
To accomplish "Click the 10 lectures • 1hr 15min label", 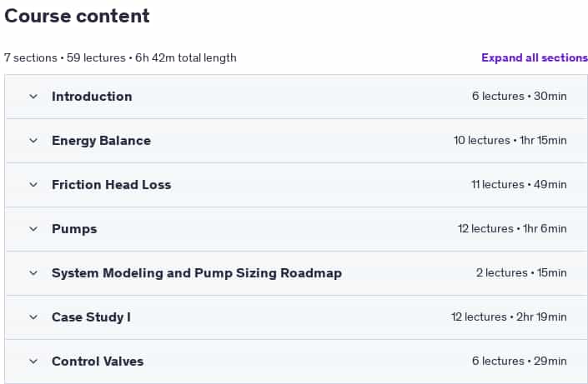I will click(x=510, y=141).
